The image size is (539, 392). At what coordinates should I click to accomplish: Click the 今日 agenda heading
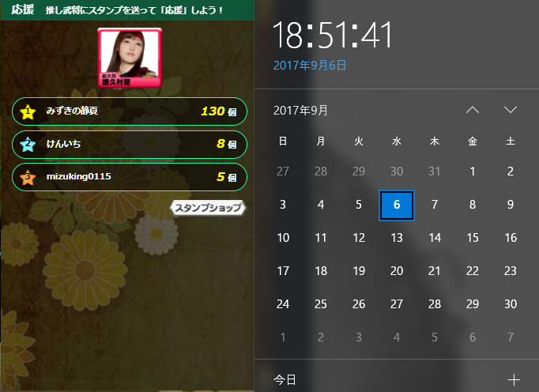[x=285, y=379]
